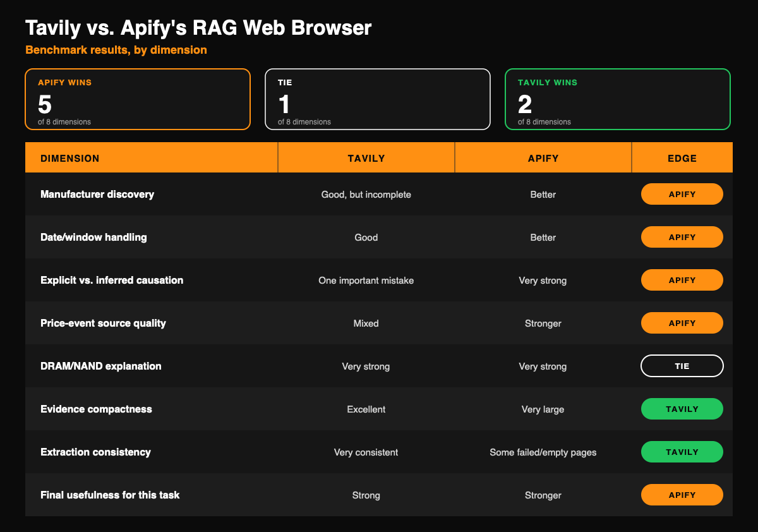Open the 'Tie' summary card
Viewport: 758px width, 532px height.
pyautogui.click(x=378, y=99)
